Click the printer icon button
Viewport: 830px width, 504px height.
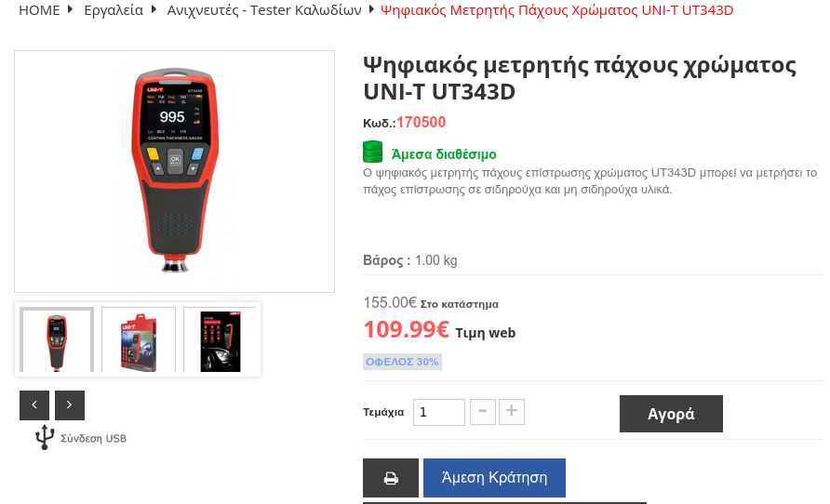tap(391, 478)
